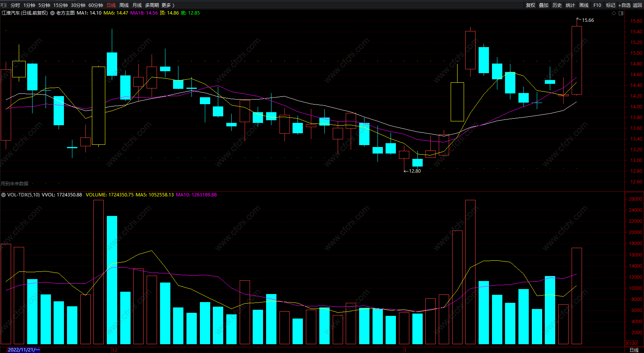Click the volume MA10: 1263189.88 label

[x=196, y=195]
